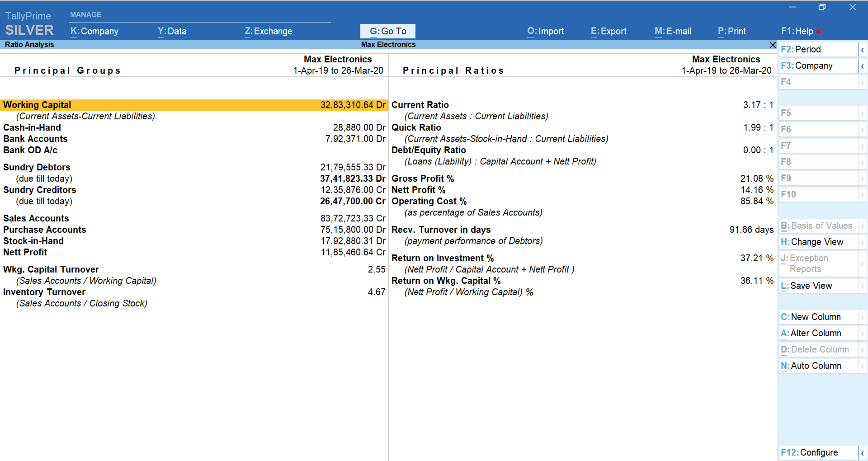Click the 12,35,876.00 Cr creditors amount
This screenshot has width=868, height=461.
tap(353, 190)
